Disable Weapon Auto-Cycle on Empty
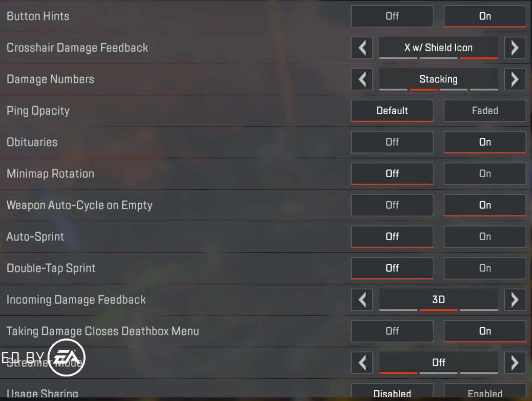The height and width of the screenshot is (401, 532). pyautogui.click(x=392, y=205)
